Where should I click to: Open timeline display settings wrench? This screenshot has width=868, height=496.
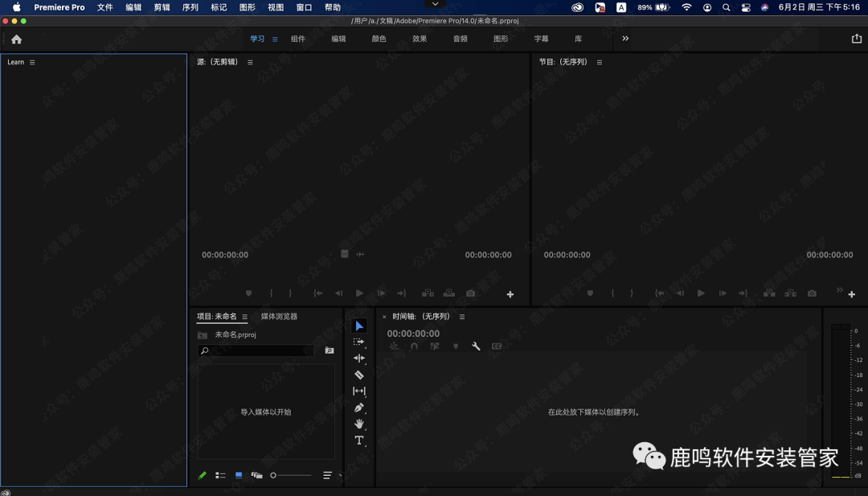tap(476, 346)
